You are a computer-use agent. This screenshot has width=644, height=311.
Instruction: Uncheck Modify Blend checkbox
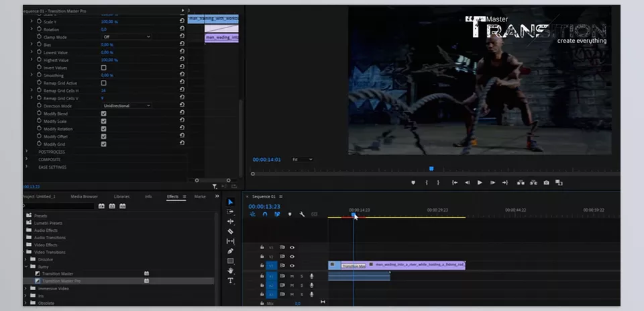103,114
